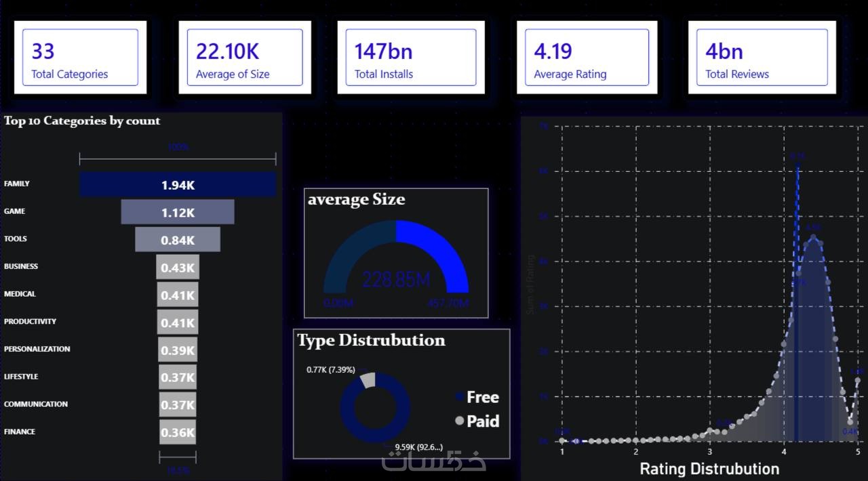Screen dimensions: 868x481
Task: Click the data point at rating 5
Action: coord(858,381)
